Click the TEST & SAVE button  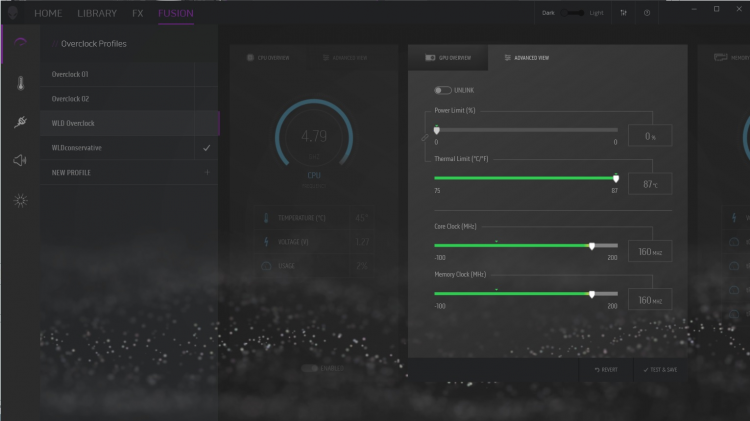[x=660, y=370]
